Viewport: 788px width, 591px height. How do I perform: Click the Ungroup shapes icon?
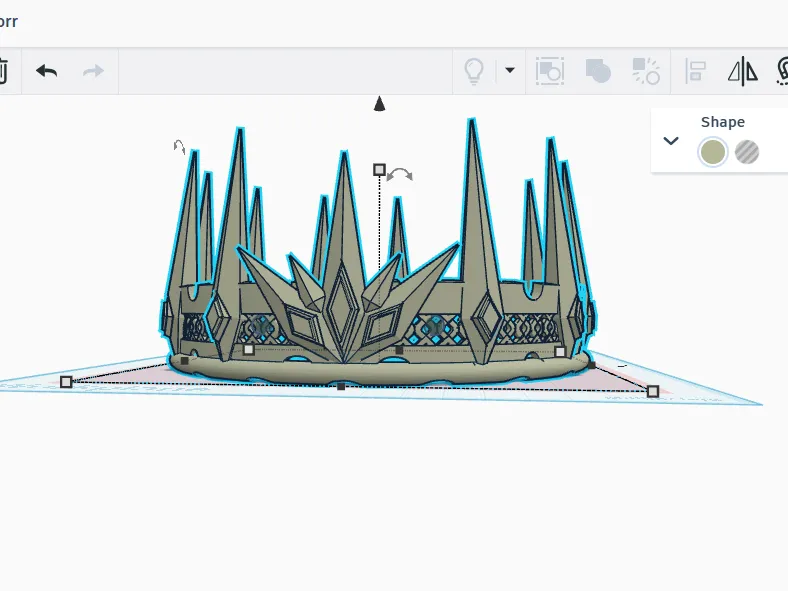646,71
